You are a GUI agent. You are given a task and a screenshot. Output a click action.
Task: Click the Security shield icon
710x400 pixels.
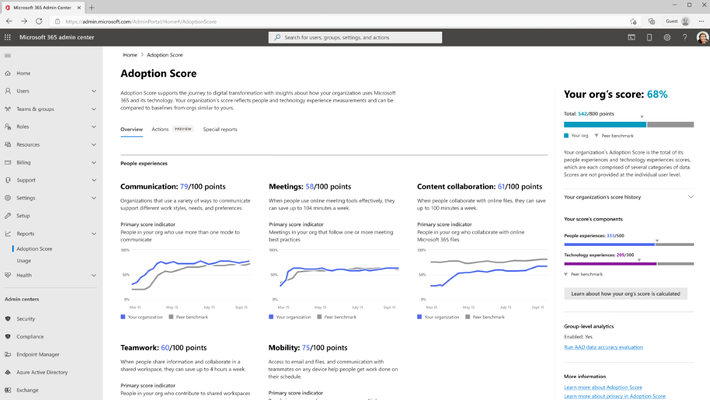tap(8, 318)
